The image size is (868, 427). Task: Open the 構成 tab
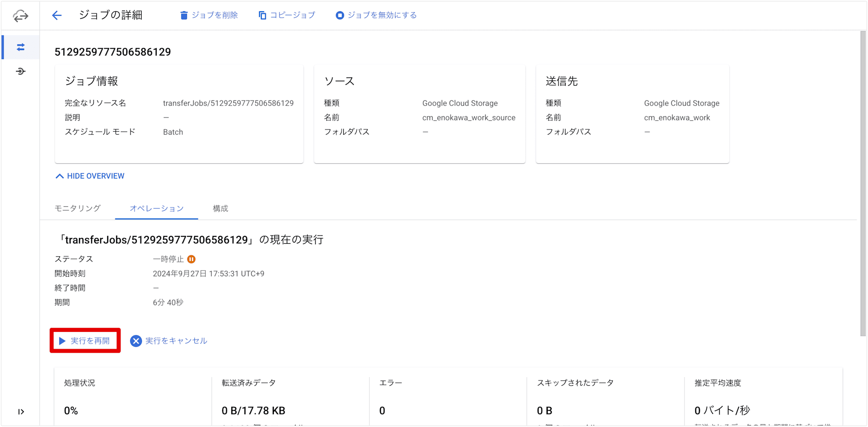point(220,209)
